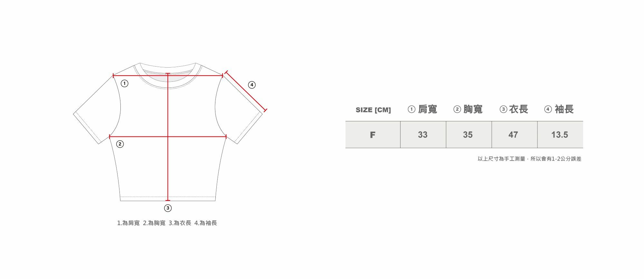Click circled 4 icon before 袖長 header
Image resolution: width=644 pixels, height=279 pixels.
click(x=548, y=109)
